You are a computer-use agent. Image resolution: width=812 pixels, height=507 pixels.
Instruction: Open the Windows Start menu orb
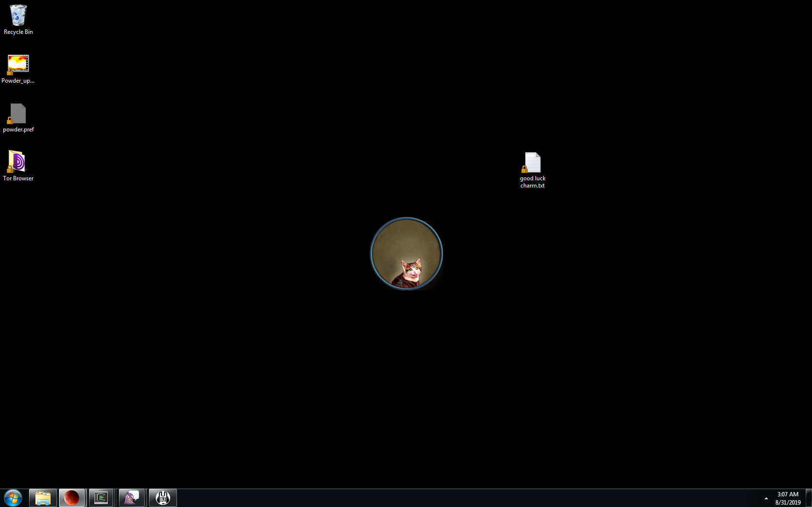pos(13,498)
